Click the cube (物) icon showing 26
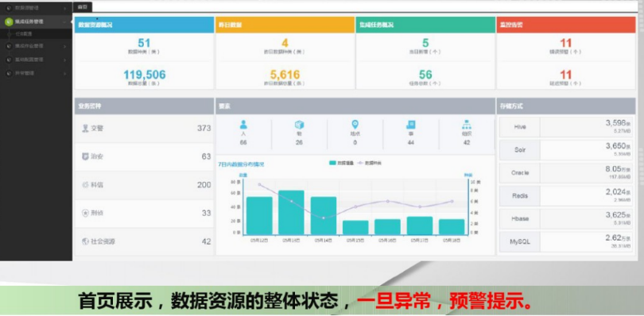Screen dimensions: 644x316 tap(299, 125)
